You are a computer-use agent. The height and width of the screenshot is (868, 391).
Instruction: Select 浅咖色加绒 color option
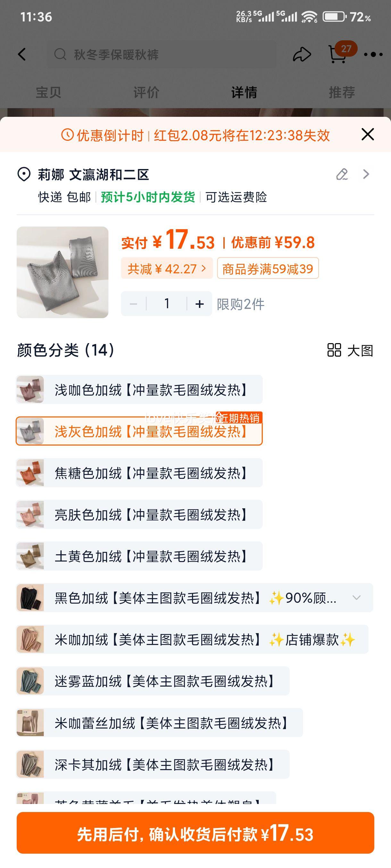click(139, 390)
